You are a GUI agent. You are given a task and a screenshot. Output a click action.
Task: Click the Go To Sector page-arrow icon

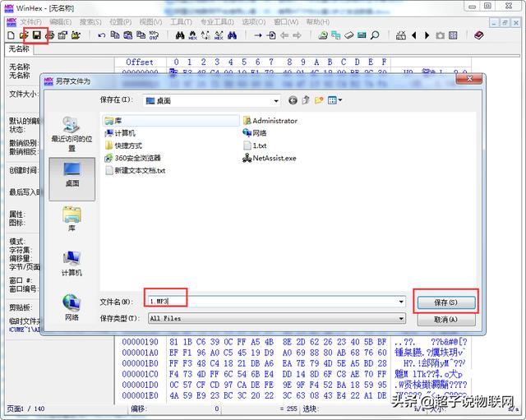[271, 35]
